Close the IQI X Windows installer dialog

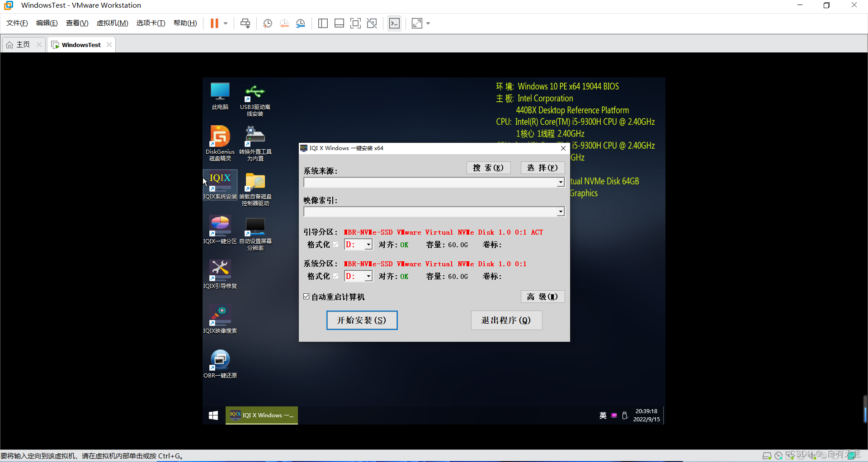(563, 148)
